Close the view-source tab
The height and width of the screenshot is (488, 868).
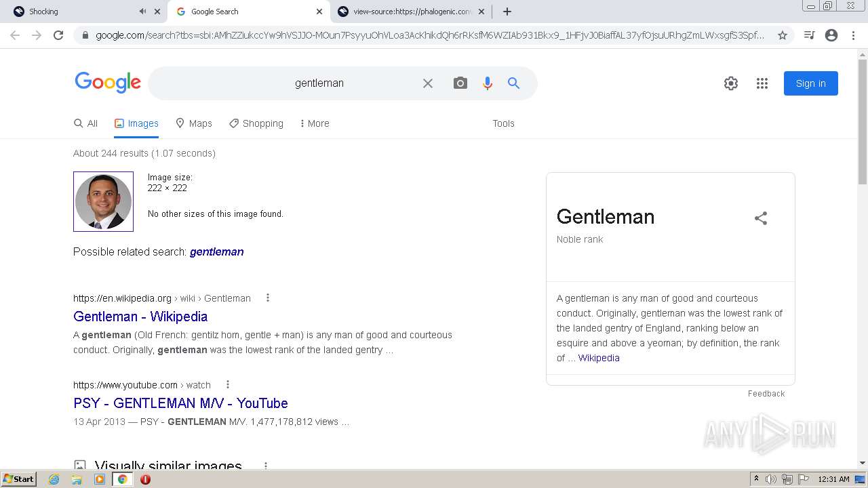481,12
